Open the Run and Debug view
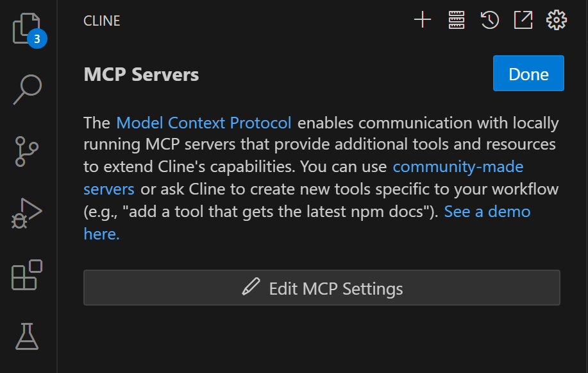Image resolution: width=588 pixels, height=373 pixels. click(x=27, y=213)
